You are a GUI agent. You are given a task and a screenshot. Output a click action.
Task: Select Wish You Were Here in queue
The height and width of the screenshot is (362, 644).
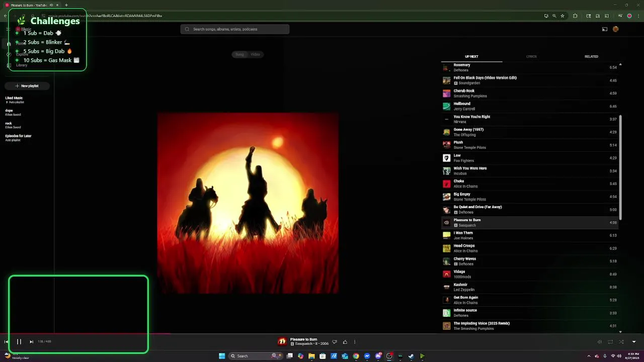coord(530,171)
